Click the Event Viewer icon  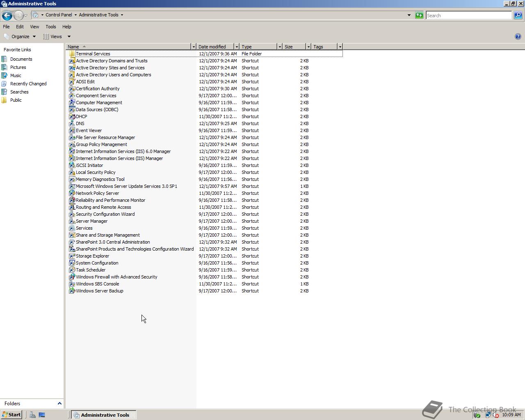(x=72, y=130)
